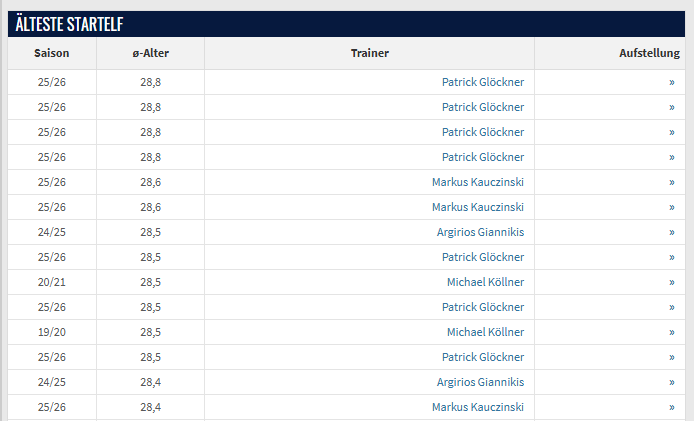Click Patrick Glöckner link in first row
694x421 pixels.
pos(483,82)
